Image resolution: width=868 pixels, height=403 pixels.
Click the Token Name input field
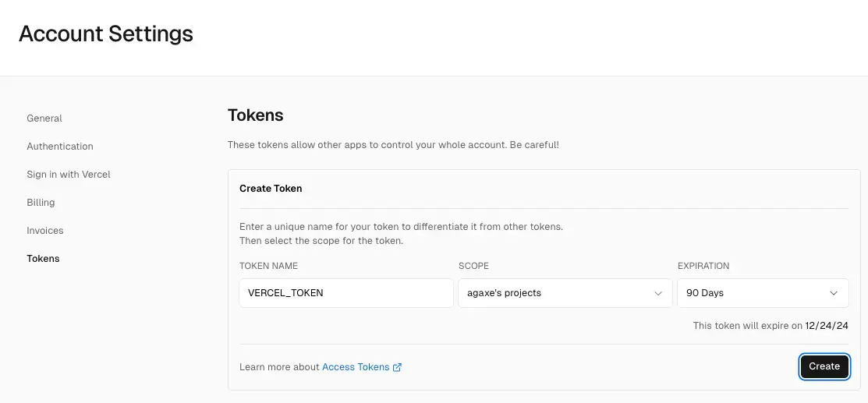(346, 293)
